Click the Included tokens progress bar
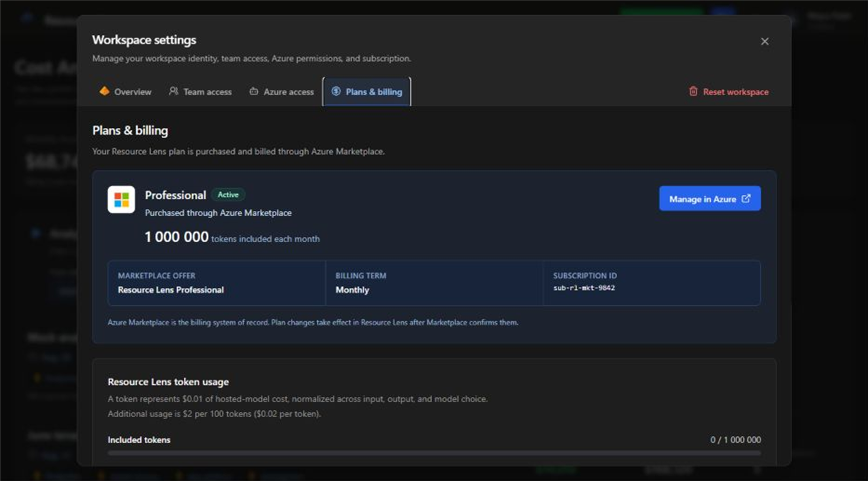The height and width of the screenshot is (481, 868). [x=434, y=453]
